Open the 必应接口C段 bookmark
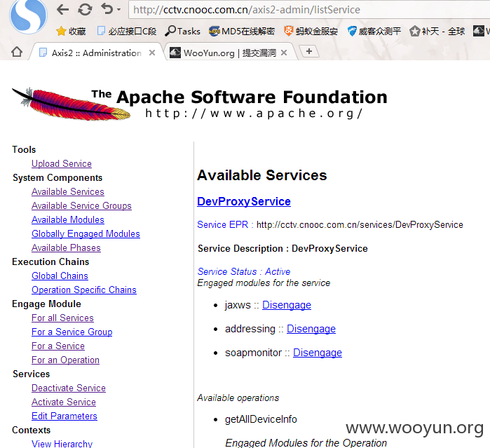Image resolution: width=490 pixels, height=448 pixels. point(127,32)
